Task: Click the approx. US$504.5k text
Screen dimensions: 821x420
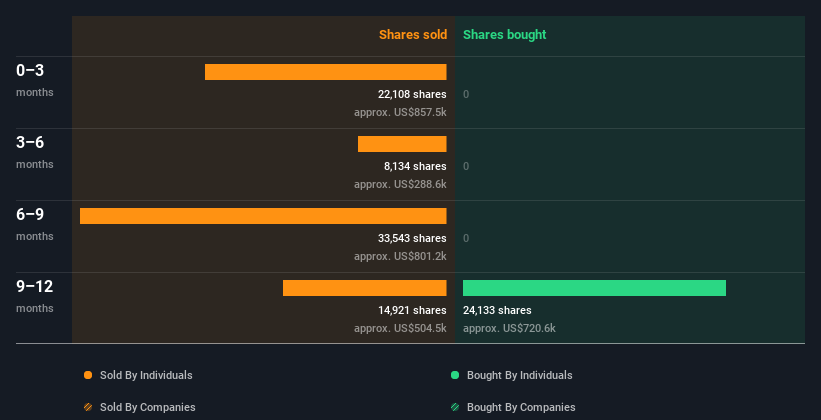Action: (x=400, y=328)
